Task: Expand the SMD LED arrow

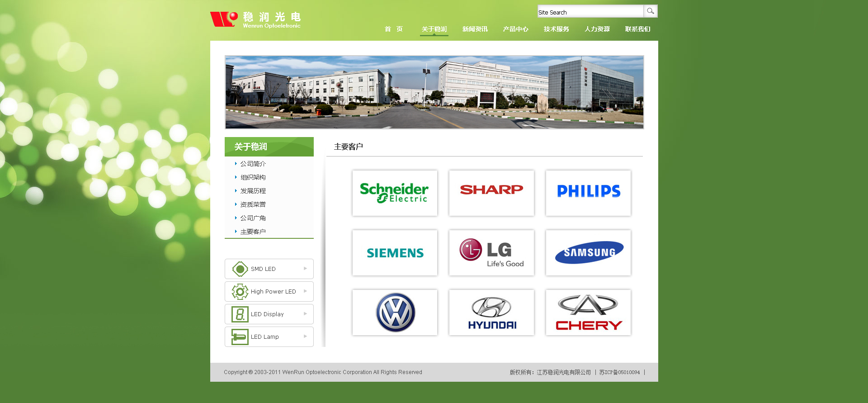Action: click(305, 269)
